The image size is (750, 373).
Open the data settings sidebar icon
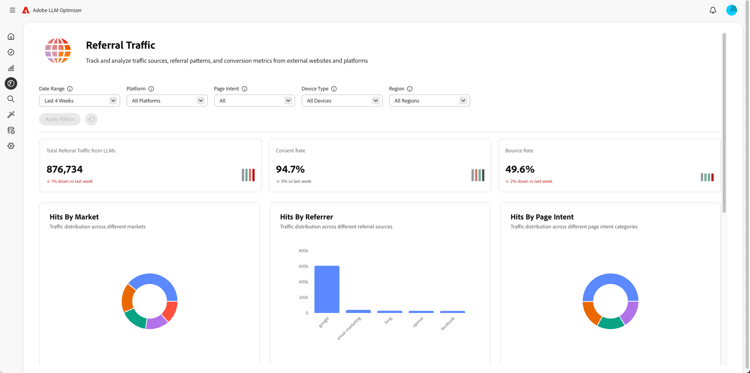point(11,130)
